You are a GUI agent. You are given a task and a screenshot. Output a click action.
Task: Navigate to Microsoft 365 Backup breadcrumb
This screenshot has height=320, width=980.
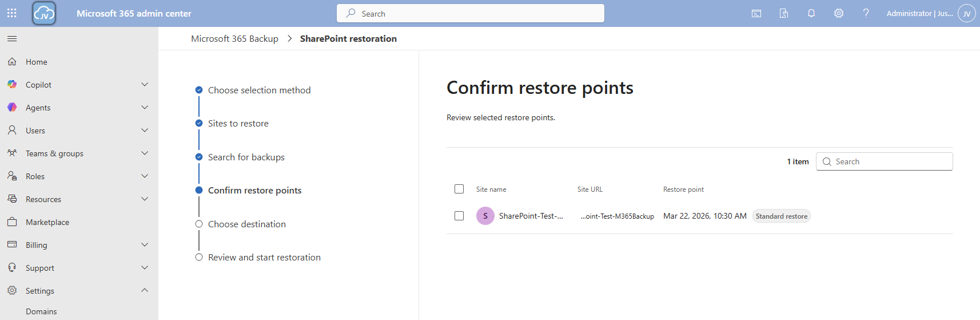(234, 38)
